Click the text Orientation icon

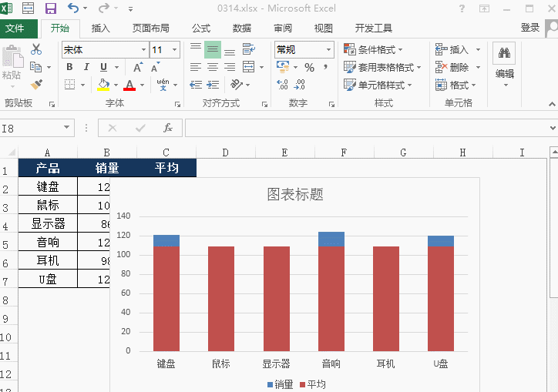237,85
